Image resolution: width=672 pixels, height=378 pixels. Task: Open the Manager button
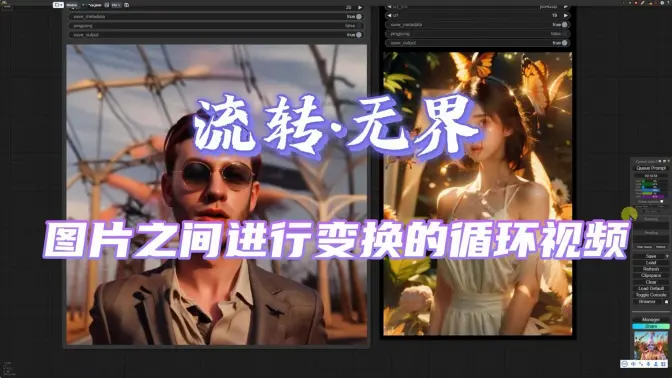(651, 320)
